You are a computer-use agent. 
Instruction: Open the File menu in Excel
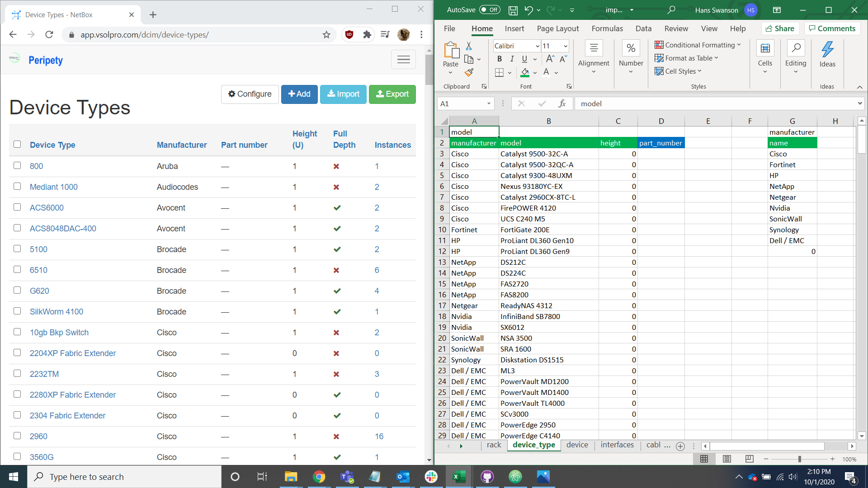pos(449,28)
